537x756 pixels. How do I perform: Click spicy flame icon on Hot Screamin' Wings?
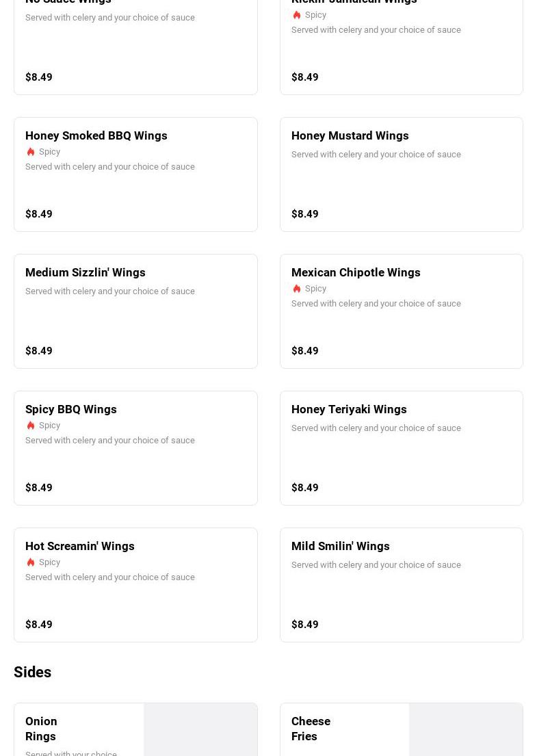coord(31,562)
